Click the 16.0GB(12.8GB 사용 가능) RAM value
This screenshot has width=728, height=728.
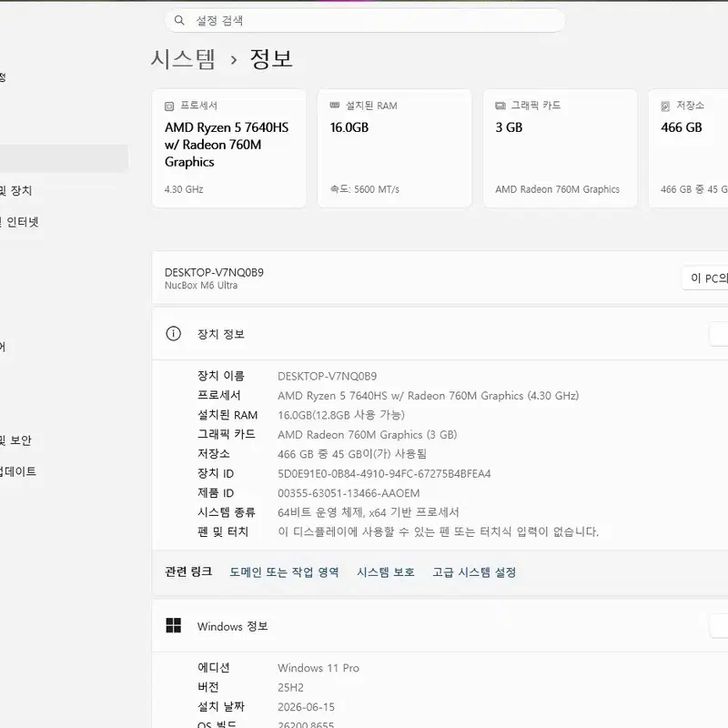(x=341, y=415)
